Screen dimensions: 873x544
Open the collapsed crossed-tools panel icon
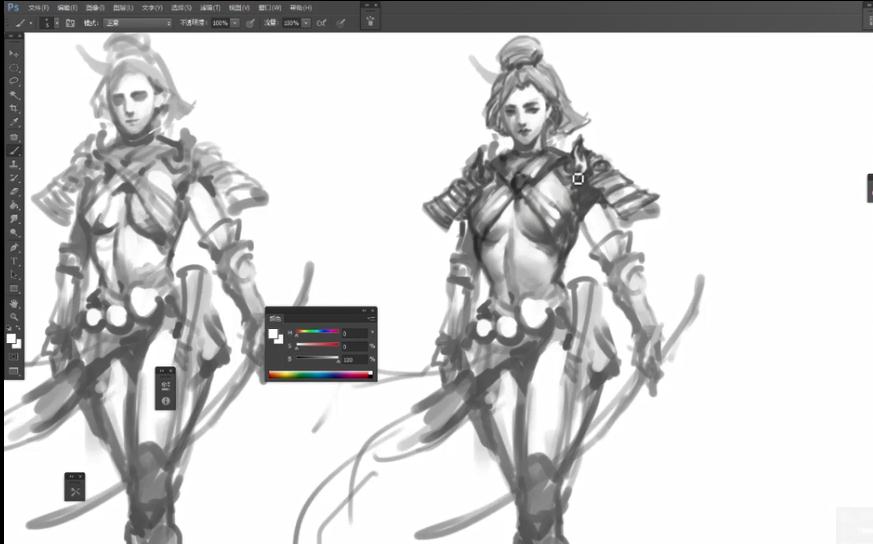(x=75, y=492)
